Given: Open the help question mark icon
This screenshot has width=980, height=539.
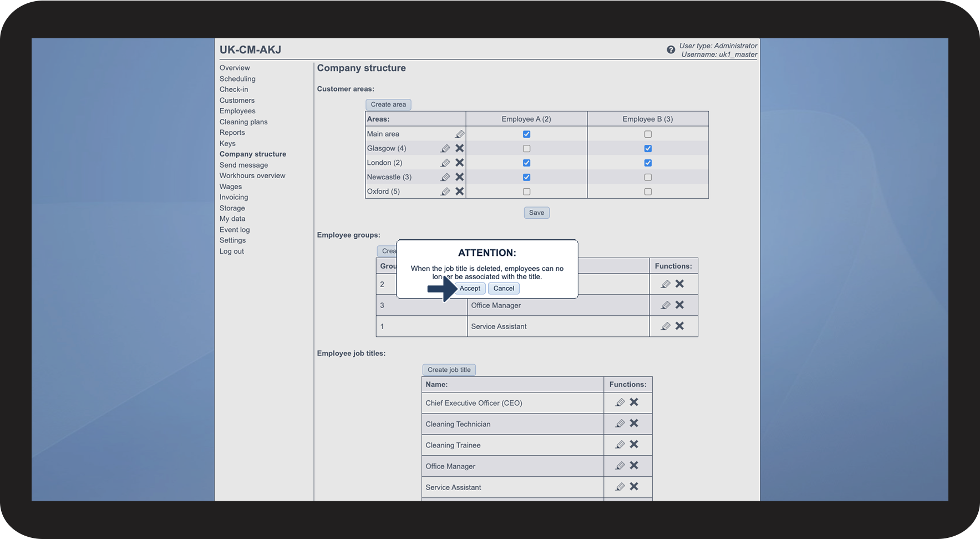Looking at the screenshot, I should (671, 50).
